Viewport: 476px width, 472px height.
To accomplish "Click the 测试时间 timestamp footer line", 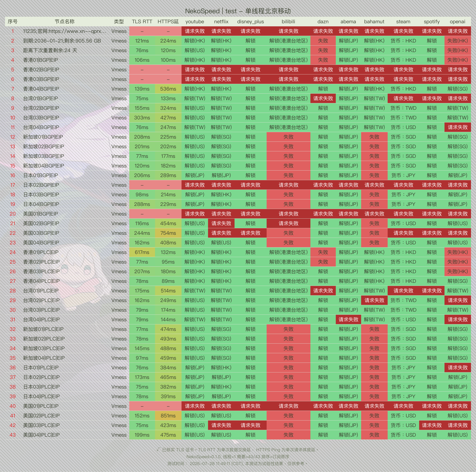I will tap(238, 463).
